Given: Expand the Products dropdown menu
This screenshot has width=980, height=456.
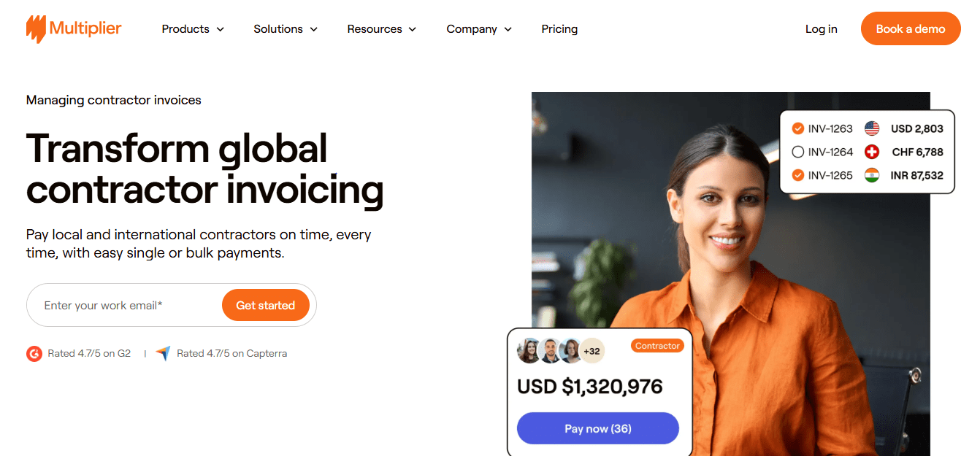Looking at the screenshot, I should tap(193, 29).
